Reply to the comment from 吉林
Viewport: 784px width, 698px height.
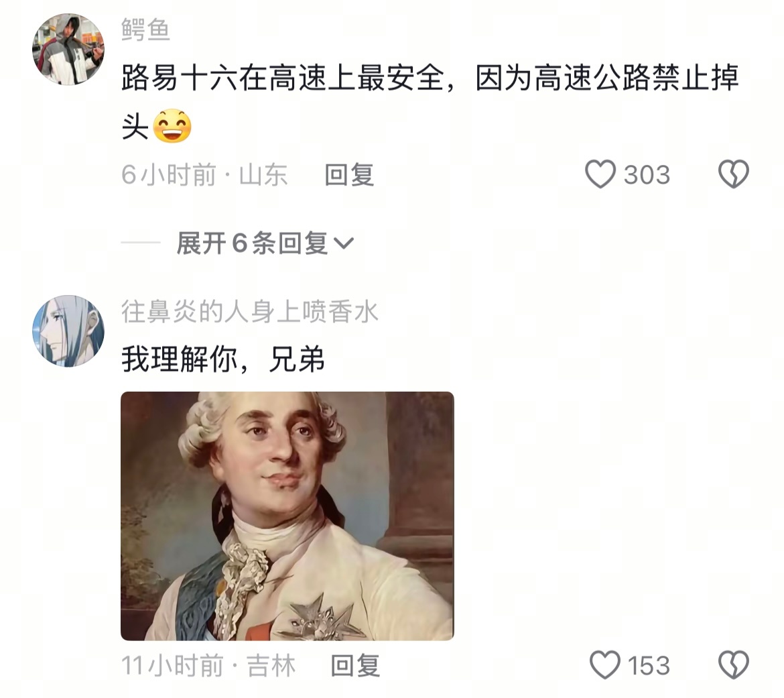coord(355,665)
